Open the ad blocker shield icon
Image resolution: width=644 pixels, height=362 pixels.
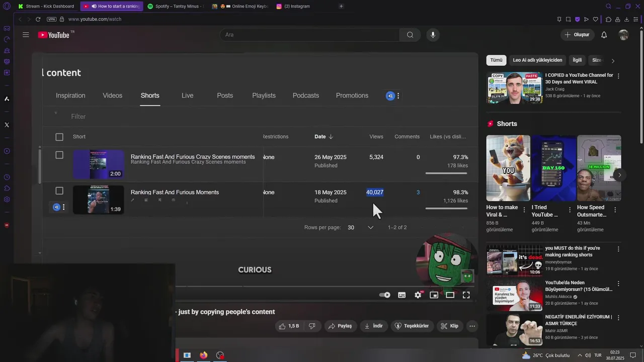tap(577, 19)
